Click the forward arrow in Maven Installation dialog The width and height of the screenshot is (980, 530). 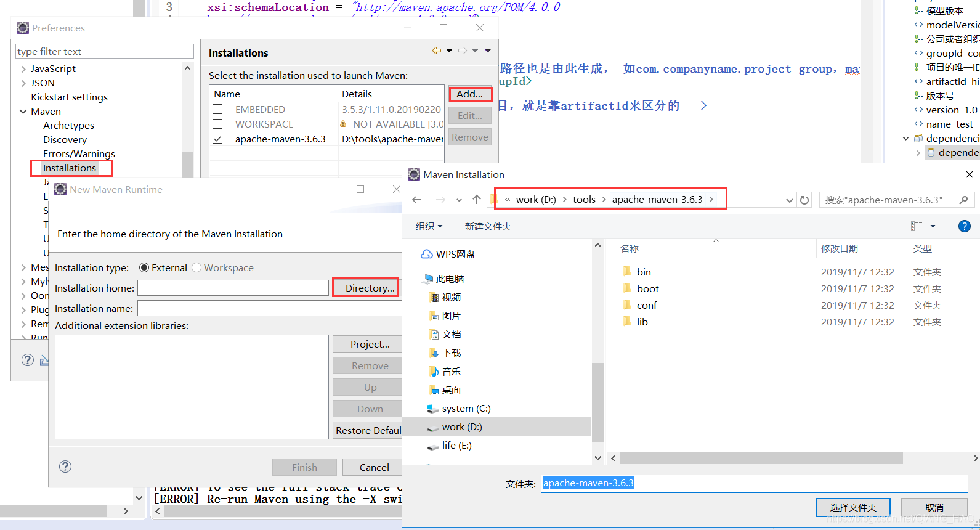pyautogui.click(x=440, y=200)
